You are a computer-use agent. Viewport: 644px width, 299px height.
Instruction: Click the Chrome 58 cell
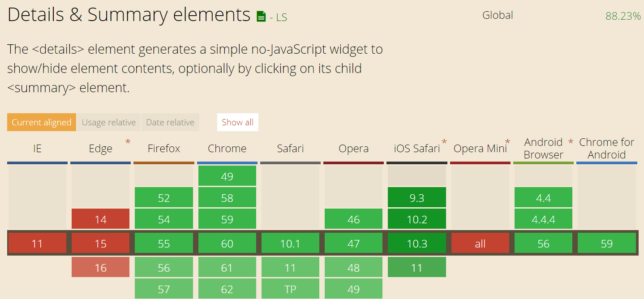tap(227, 197)
